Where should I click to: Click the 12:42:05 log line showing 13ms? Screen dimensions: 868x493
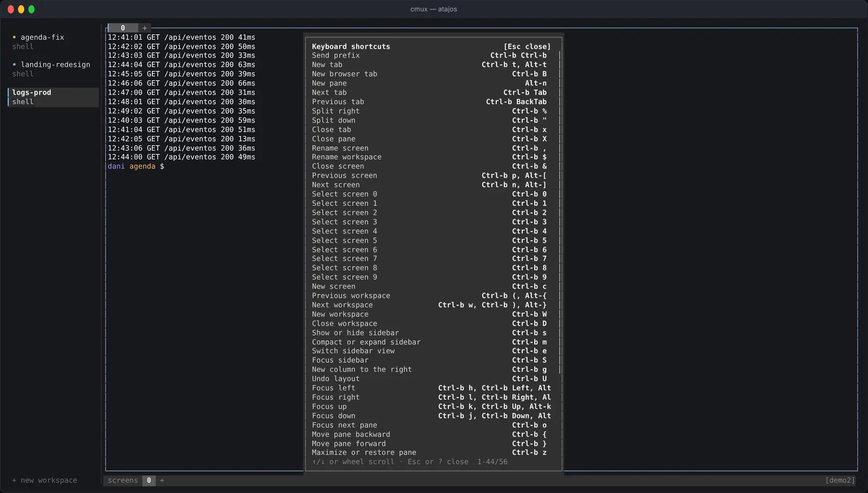(x=181, y=139)
